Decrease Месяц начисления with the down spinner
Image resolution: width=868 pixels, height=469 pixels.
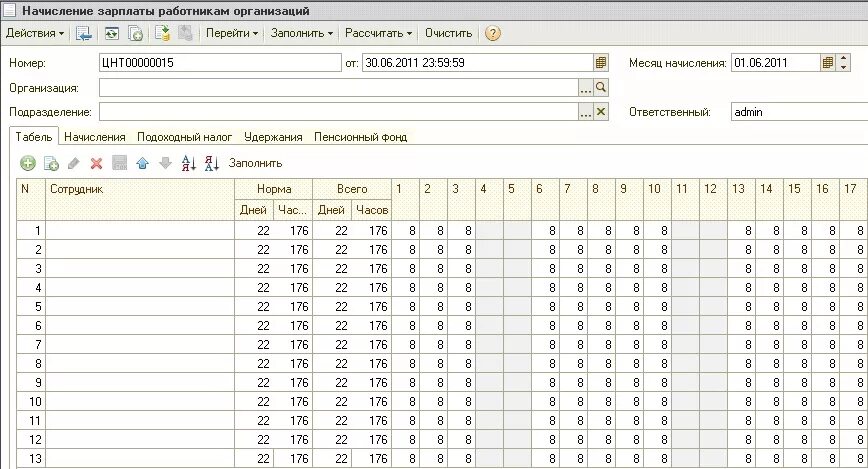[843, 67]
